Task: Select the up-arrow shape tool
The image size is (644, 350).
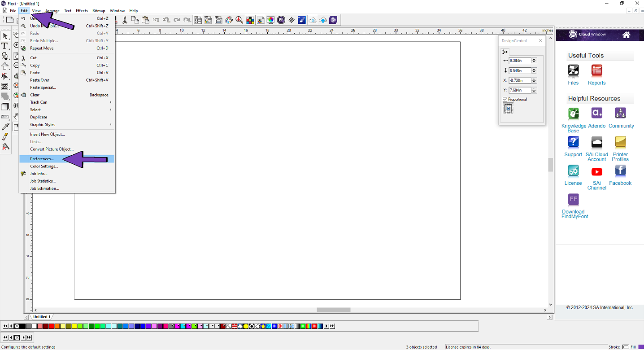Action: point(5,66)
